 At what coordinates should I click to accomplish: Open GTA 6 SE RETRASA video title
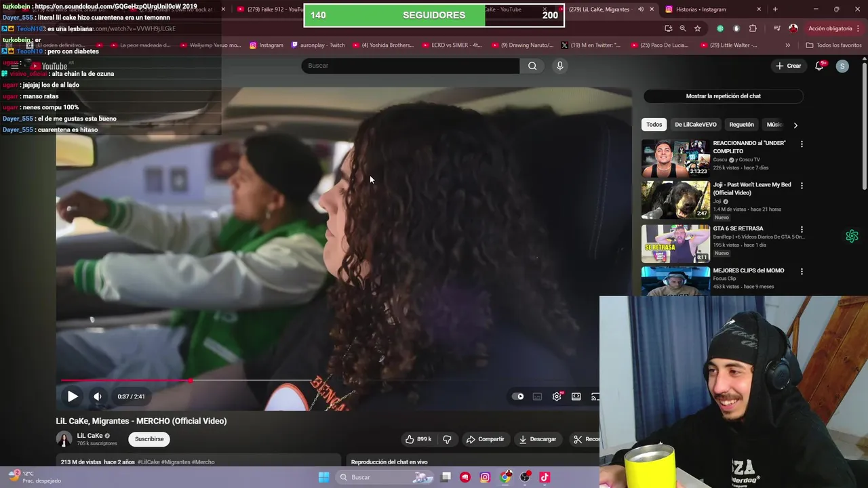click(x=738, y=228)
